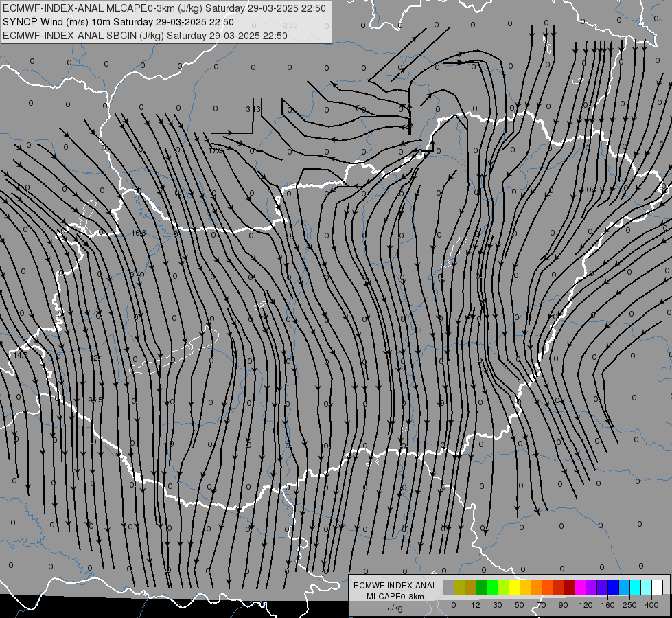Select the pale cyan legend swatch
This screenshot has height=618, width=672.
click(647, 587)
